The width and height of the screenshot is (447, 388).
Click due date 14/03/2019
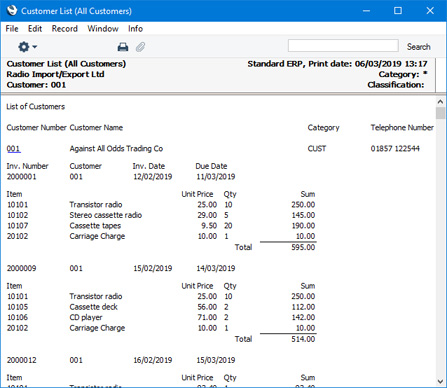[216, 268]
